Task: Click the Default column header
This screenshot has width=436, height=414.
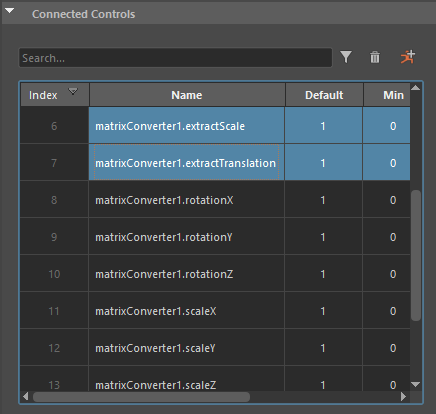Action: coord(324,95)
